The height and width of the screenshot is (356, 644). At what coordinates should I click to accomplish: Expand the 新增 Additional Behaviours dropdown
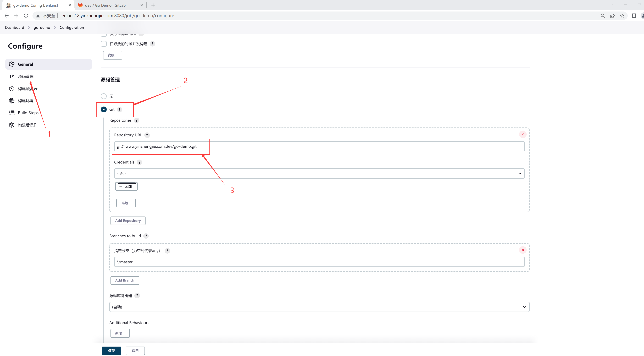[120, 333]
